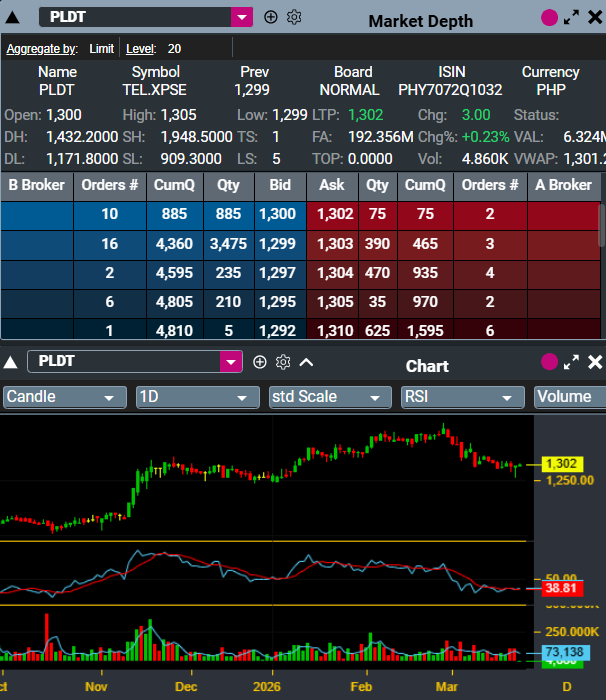Open the Market Depth PLDT symbol dropdown
Viewport: 606px width, 700px height.
point(242,17)
